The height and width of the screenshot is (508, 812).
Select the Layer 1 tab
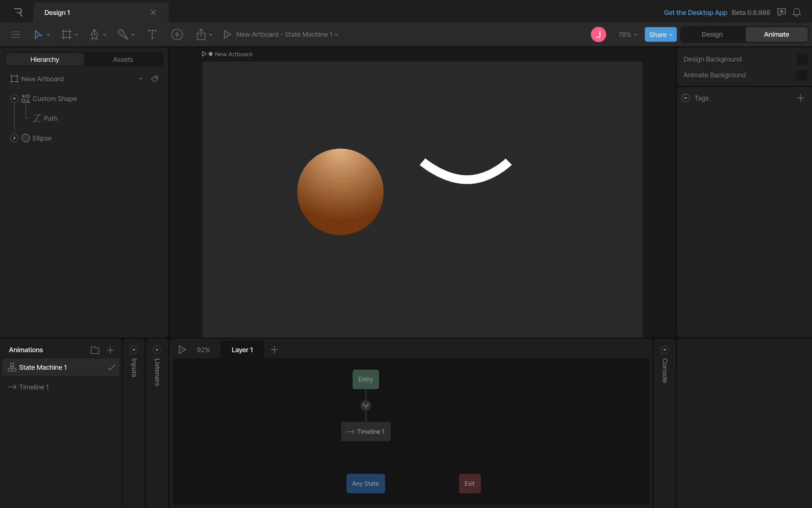(x=242, y=350)
